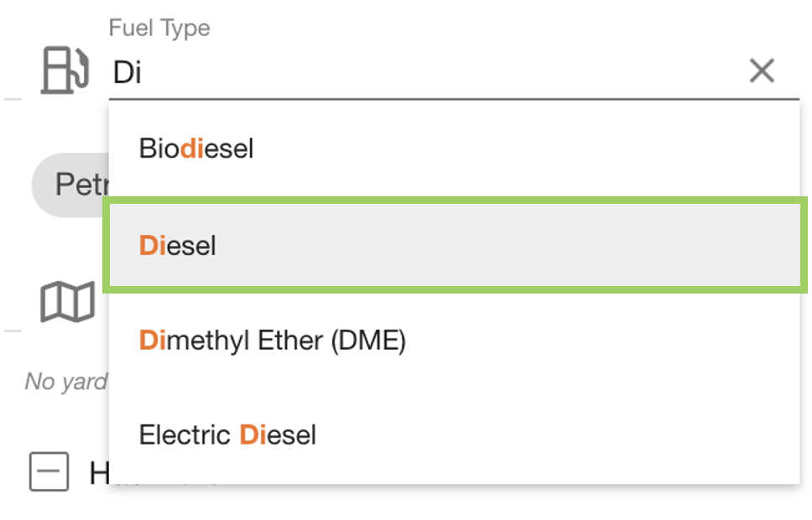812x520 pixels.
Task: Click the folded map icon
Action: click(67, 302)
